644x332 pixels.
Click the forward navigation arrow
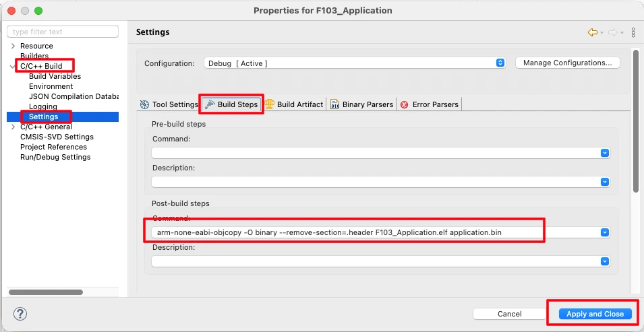point(612,32)
